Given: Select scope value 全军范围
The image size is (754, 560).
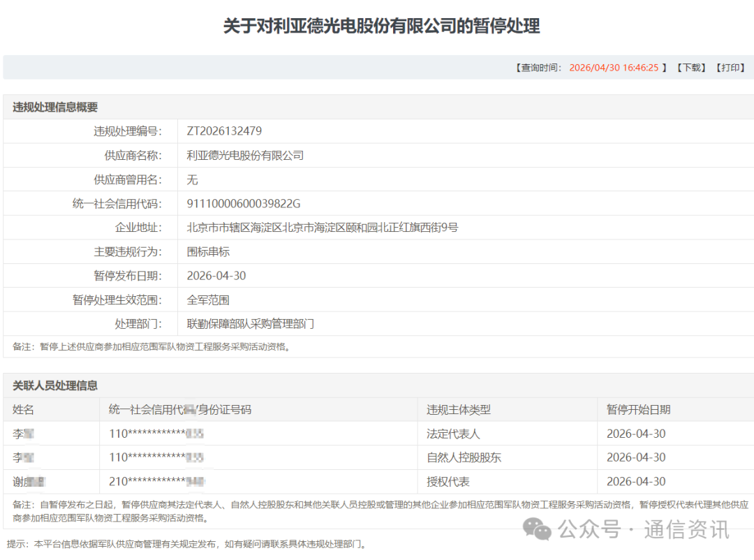Looking at the screenshot, I should (208, 300).
